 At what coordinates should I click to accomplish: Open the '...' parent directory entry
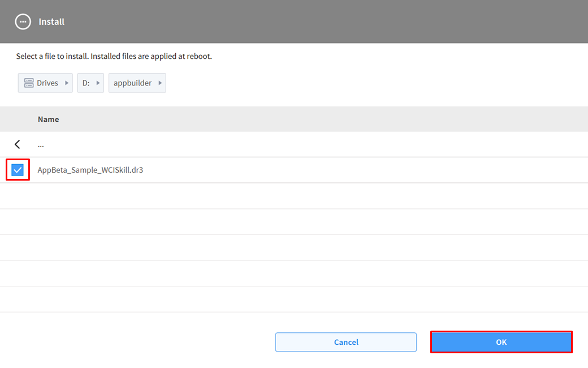point(41,144)
